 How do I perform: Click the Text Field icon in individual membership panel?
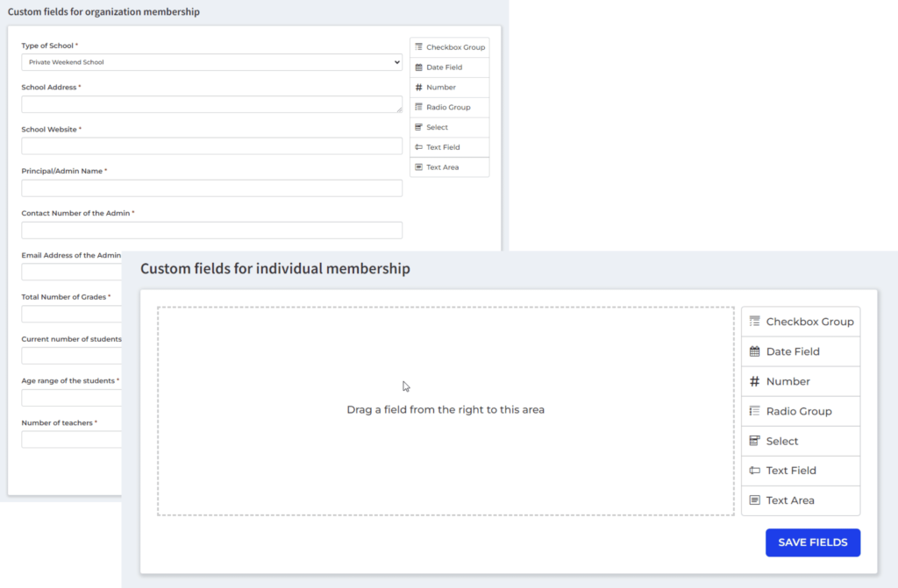[x=754, y=471]
